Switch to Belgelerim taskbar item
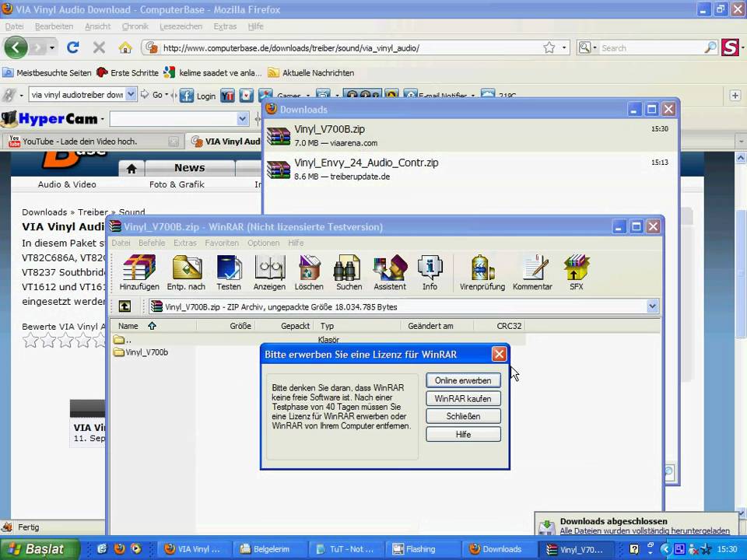Screen dimensions: 747x560 271,549
